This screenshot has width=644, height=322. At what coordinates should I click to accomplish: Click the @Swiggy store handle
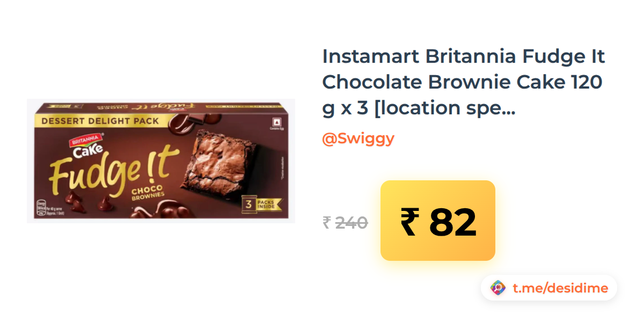(358, 138)
